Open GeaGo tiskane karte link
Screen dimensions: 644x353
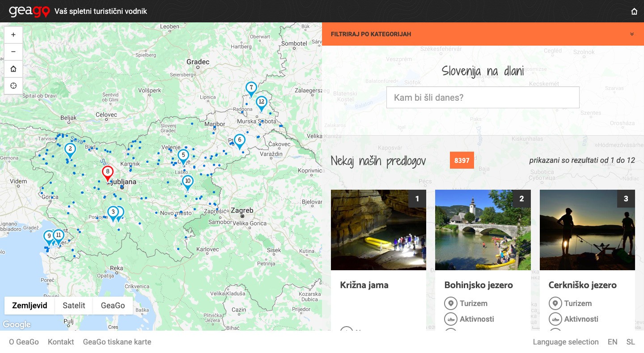(x=117, y=342)
